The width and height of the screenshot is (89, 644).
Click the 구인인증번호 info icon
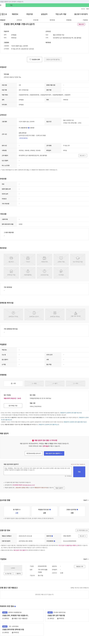click(54, 541)
